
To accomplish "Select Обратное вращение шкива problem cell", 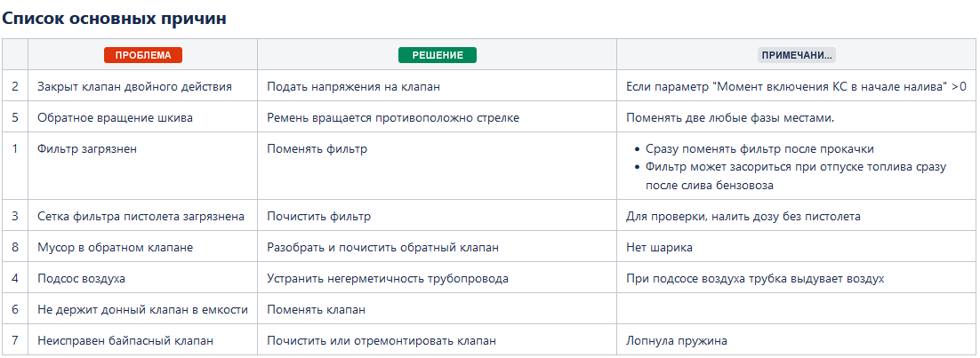I will [x=143, y=118].
